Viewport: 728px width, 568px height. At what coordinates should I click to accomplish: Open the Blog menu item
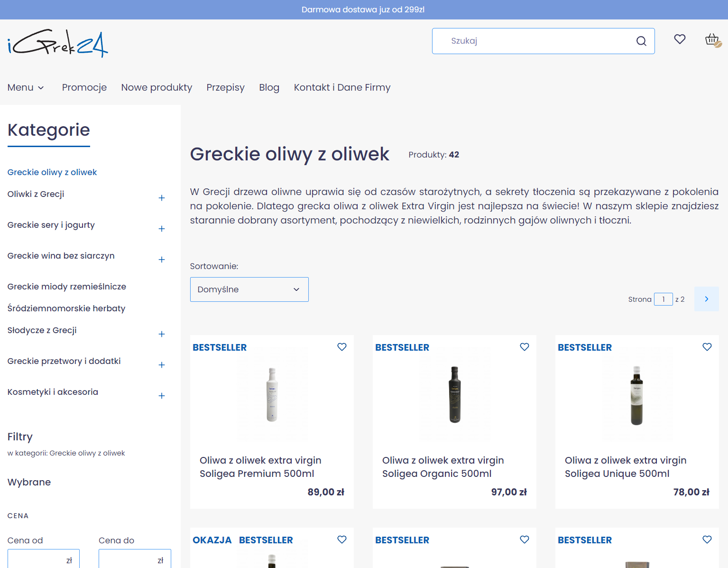(269, 87)
